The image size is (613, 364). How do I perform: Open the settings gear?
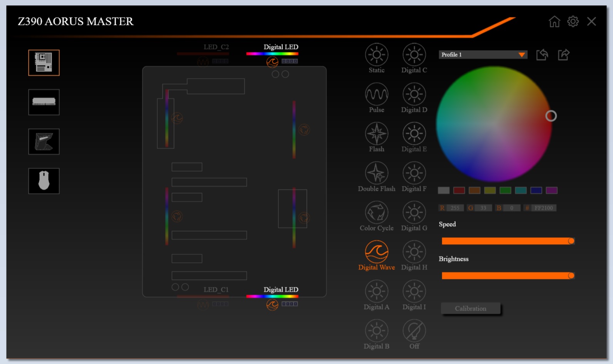coord(573,21)
